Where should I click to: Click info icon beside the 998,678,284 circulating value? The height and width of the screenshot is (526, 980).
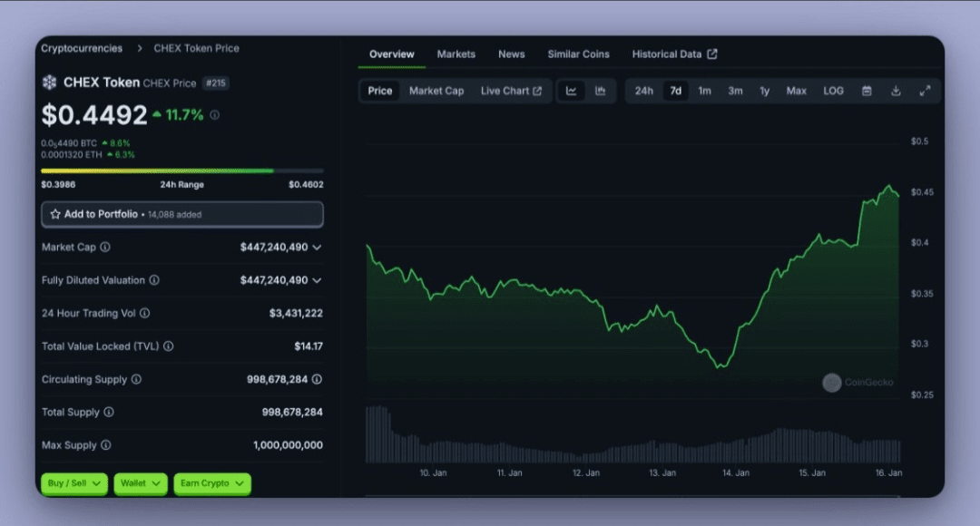coord(317,379)
